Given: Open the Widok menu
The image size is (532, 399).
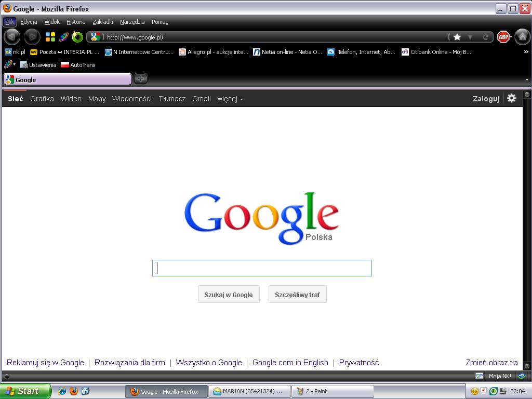Looking at the screenshot, I should point(52,22).
